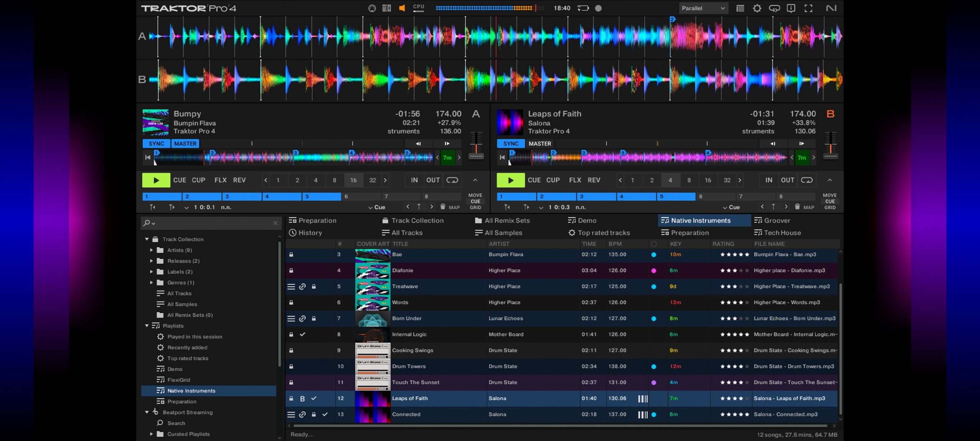The width and height of the screenshot is (980, 441).
Task: Click the FLX button on Deck B
Action: click(575, 180)
